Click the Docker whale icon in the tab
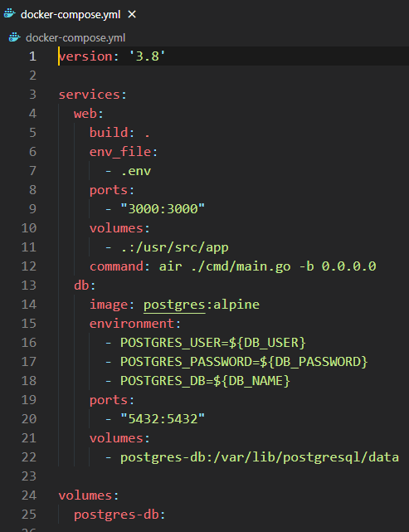Image resolution: width=409 pixels, height=532 pixels. click(9, 14)
